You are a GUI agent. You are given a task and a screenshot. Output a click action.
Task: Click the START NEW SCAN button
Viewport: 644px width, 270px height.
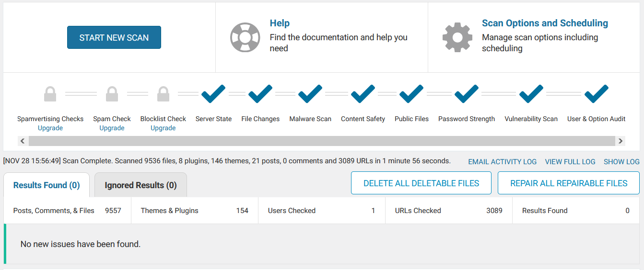click(114, 37)
